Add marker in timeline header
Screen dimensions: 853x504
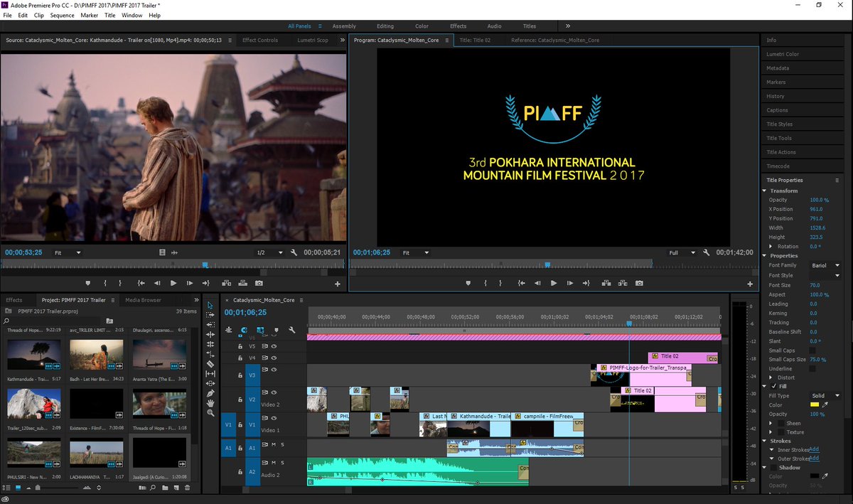pos(276,330)
